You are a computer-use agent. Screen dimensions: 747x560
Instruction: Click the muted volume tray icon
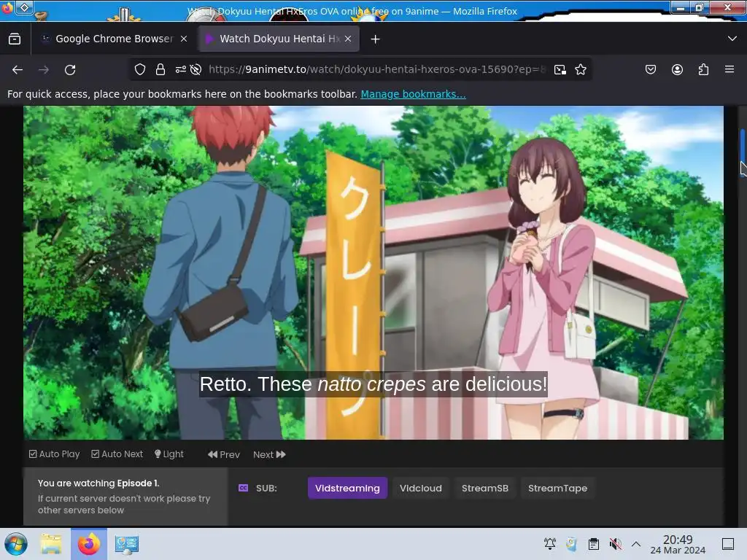[615, 543]
